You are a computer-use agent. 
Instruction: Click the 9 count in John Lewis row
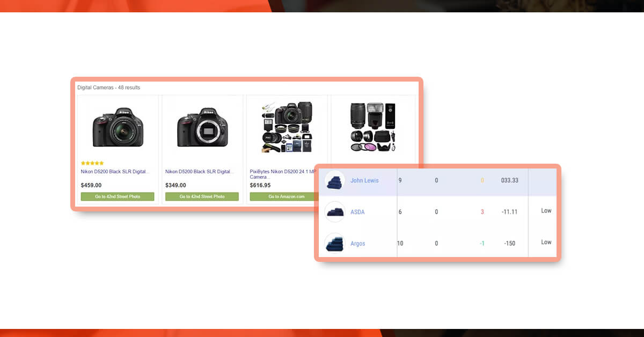[400, 180]
